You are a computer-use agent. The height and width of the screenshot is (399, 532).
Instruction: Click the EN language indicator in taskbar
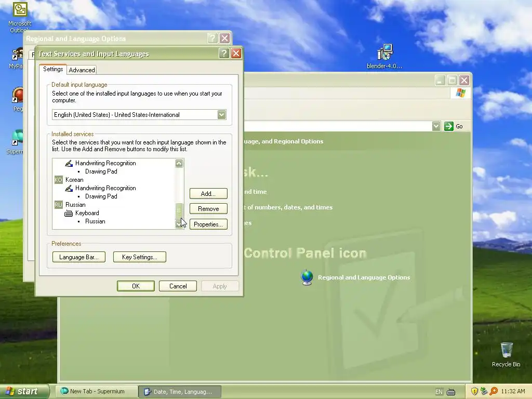438,392
